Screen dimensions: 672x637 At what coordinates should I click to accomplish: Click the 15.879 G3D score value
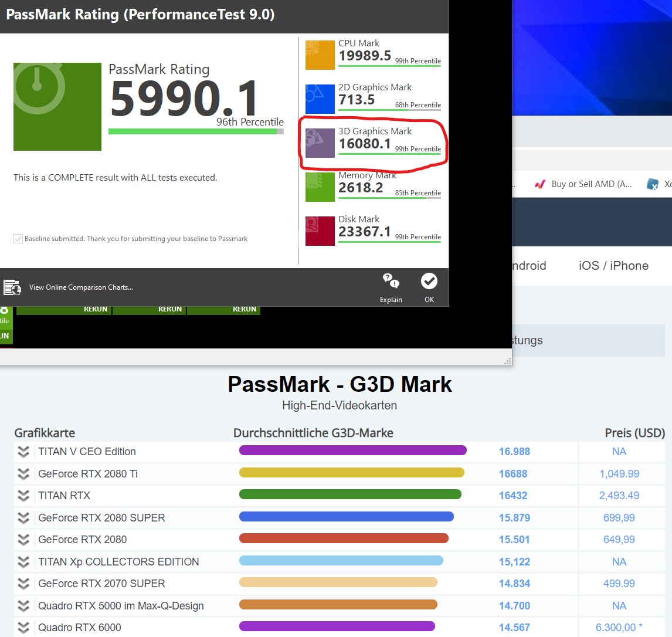click(x=514, y=518)
